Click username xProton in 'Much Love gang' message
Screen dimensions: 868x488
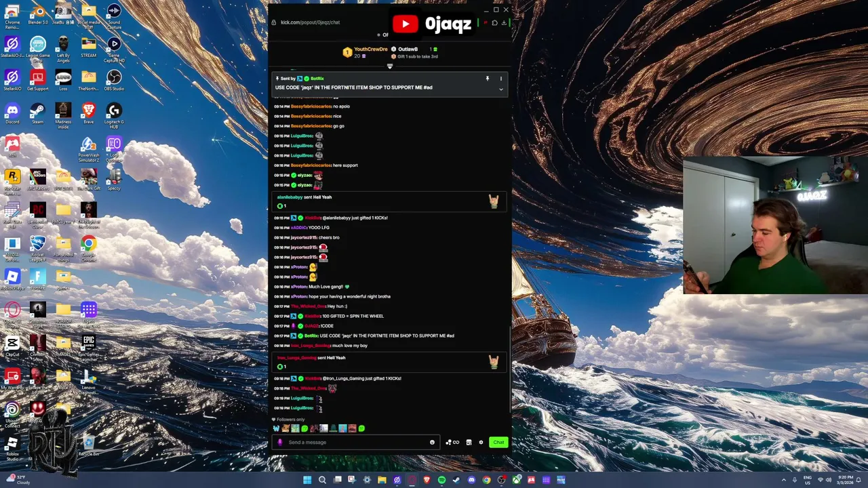(298, 287)
